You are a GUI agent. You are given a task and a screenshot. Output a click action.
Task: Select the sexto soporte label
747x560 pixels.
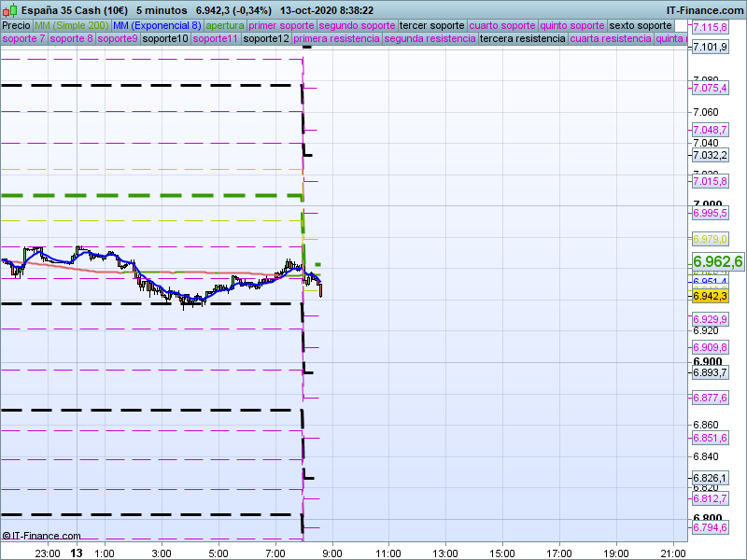click(x=647, y=25)
